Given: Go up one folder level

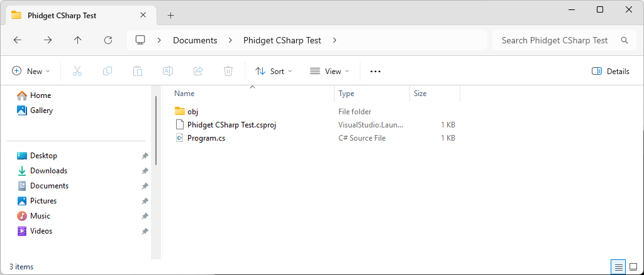Looking at the screenshot, I should click(77, 40).
